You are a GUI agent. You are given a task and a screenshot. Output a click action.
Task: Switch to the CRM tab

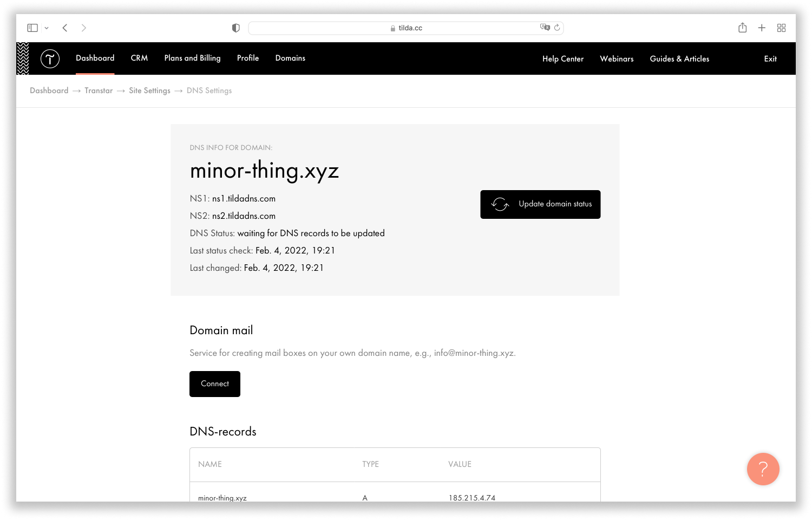tap(139, 58)
